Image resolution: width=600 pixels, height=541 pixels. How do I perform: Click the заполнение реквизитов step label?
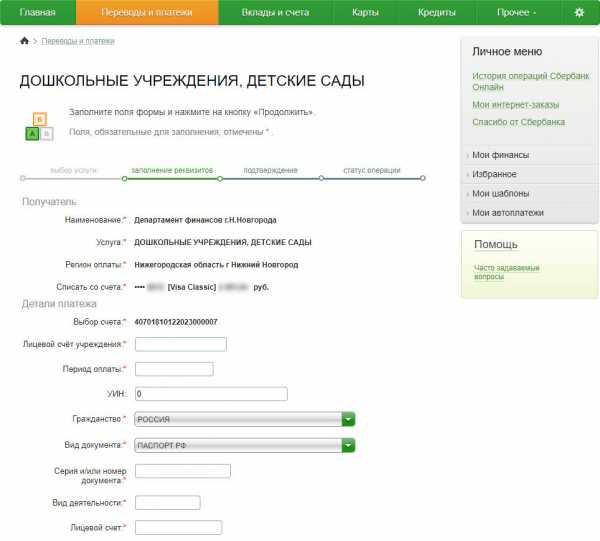click(x=172, y=170)
